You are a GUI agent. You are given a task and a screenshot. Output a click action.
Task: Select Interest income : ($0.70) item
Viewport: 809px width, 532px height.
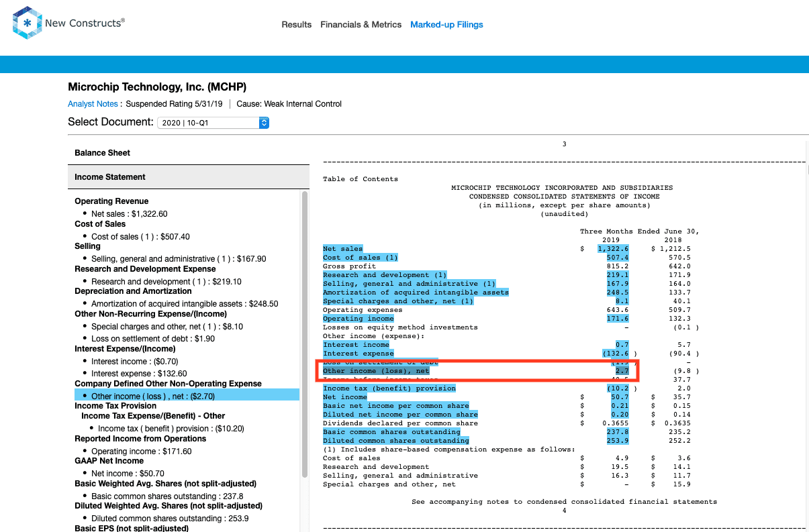click(x=134, y=362)
